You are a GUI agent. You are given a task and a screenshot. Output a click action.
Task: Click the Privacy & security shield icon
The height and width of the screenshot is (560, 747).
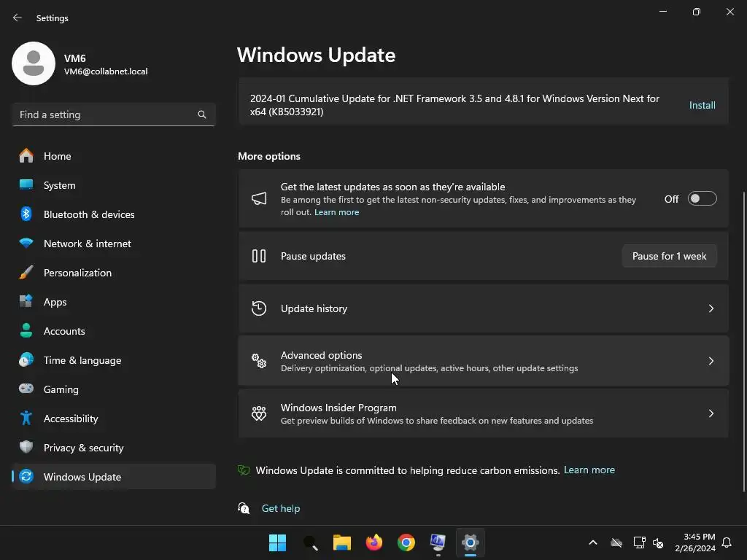[x=26, y=447]
